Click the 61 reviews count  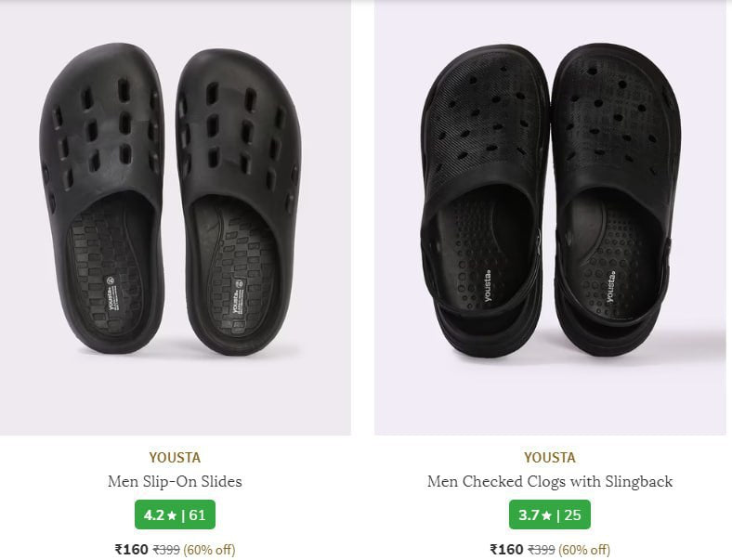pos(197,514)
